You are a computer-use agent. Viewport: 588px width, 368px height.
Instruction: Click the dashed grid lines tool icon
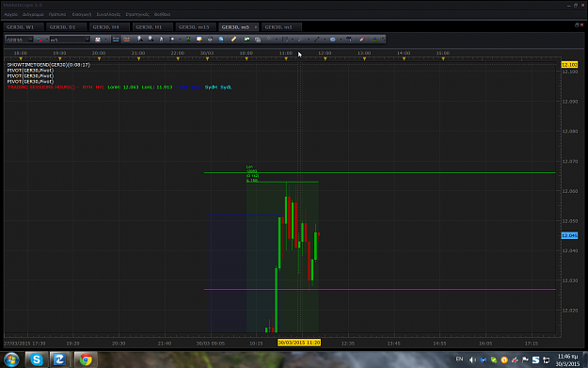pos(285,39)
